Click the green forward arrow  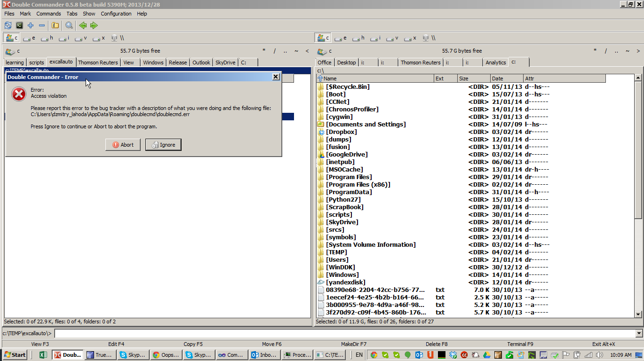pyautogui.click(x=94, y=25)
